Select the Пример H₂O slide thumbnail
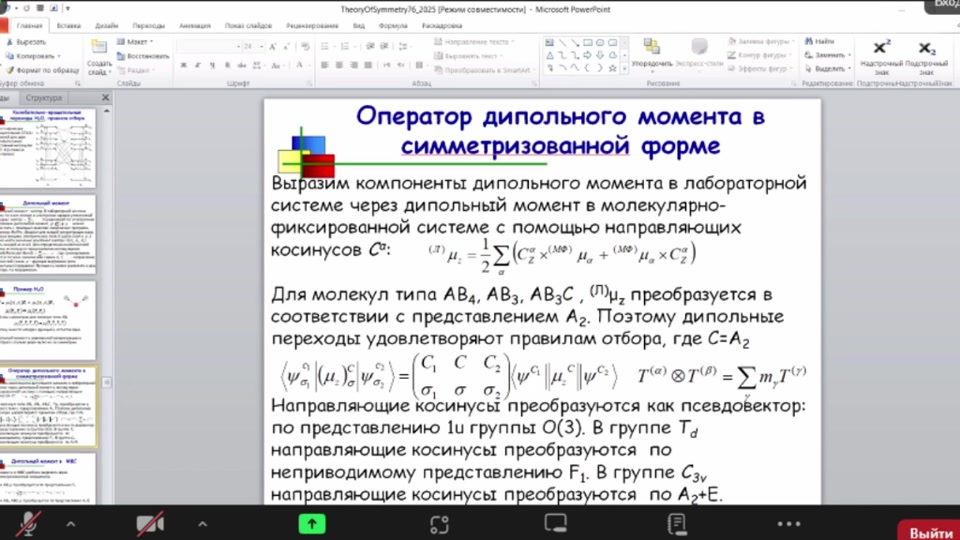Image resolution: width=960 pixels, height=540 pixels. [50, 320]
